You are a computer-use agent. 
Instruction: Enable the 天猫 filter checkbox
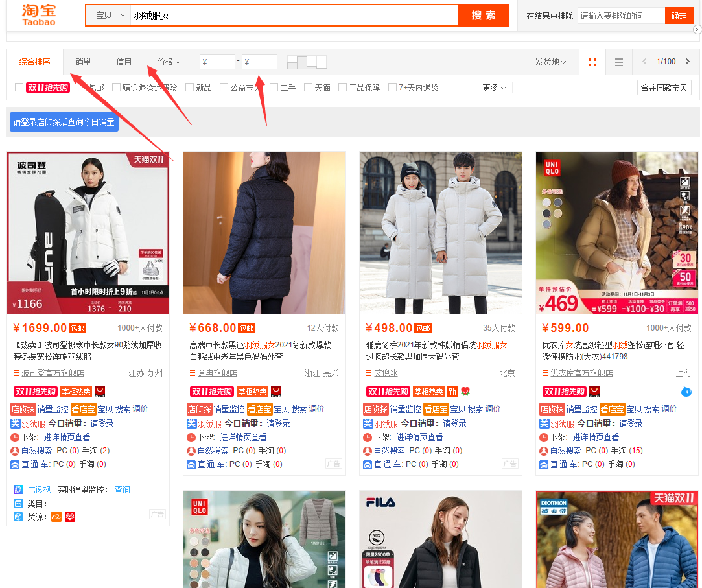[x=308, y=88]
